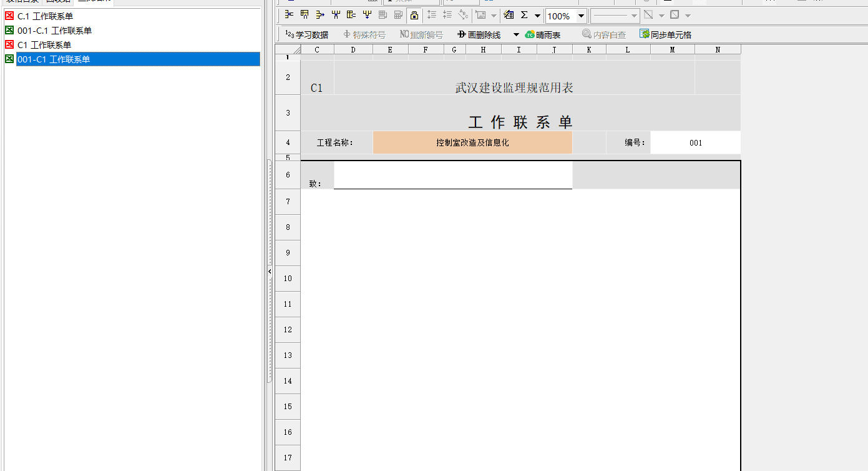Click the first toolbar icon left of the padlock row
Viewport: 868px width, 471px height.
pyautogui.click(x=289, y=15)
